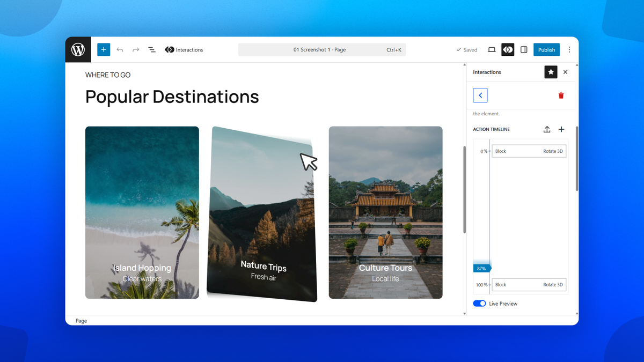The width and height of the screenshot is (644, 362).
Task: Click the undo arrow icon
Action: coord(120,49)
